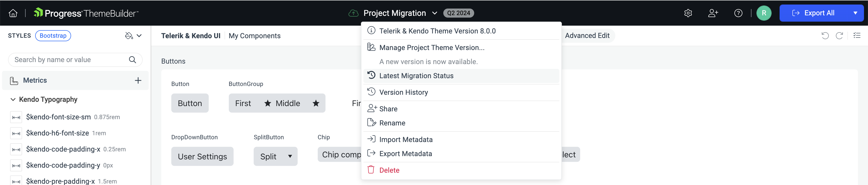868x185 pixels.
Task: Open Version History from menu
Action: pyautogui.click(x=461, y=92)
